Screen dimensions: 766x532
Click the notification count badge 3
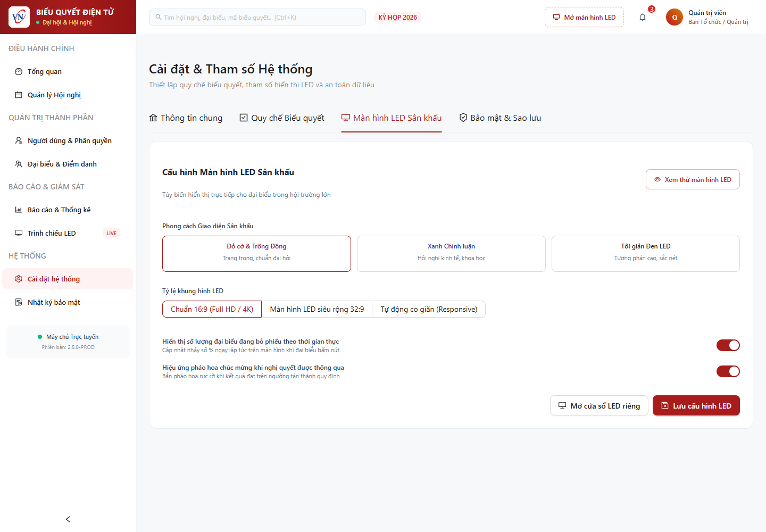[x=652, y=9]
